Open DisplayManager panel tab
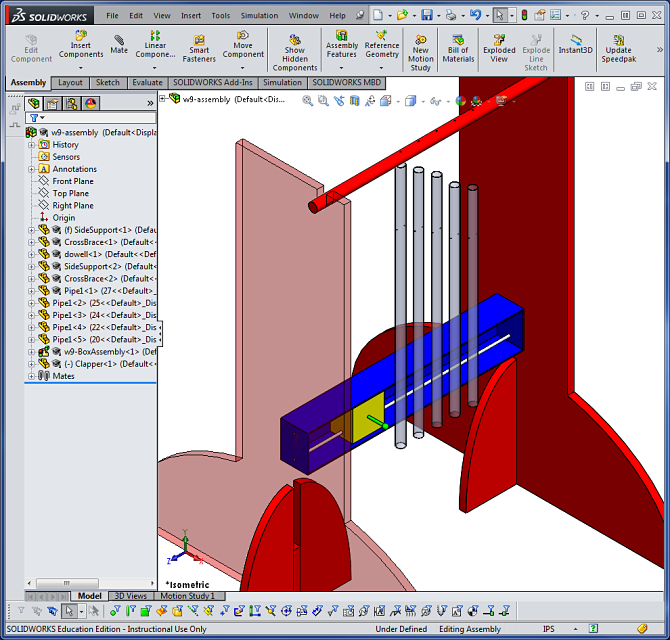 pos(90,103)
